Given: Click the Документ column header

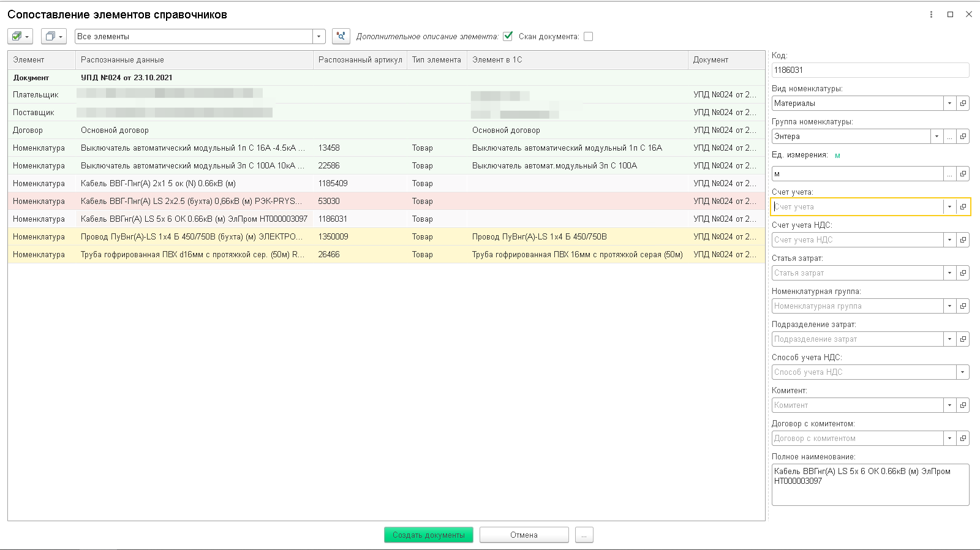Looking at the screenshot, I should point(726,60).
